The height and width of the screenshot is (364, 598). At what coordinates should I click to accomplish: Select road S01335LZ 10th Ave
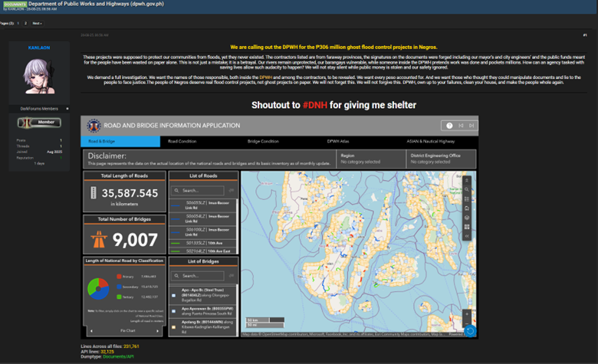pos(202,243)
